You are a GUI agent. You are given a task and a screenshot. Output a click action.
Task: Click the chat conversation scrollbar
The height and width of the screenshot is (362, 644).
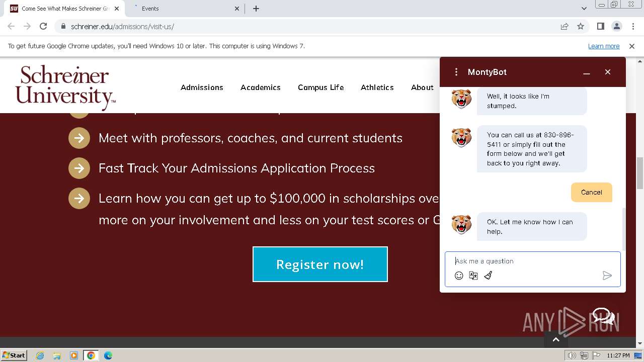[624, 229]
